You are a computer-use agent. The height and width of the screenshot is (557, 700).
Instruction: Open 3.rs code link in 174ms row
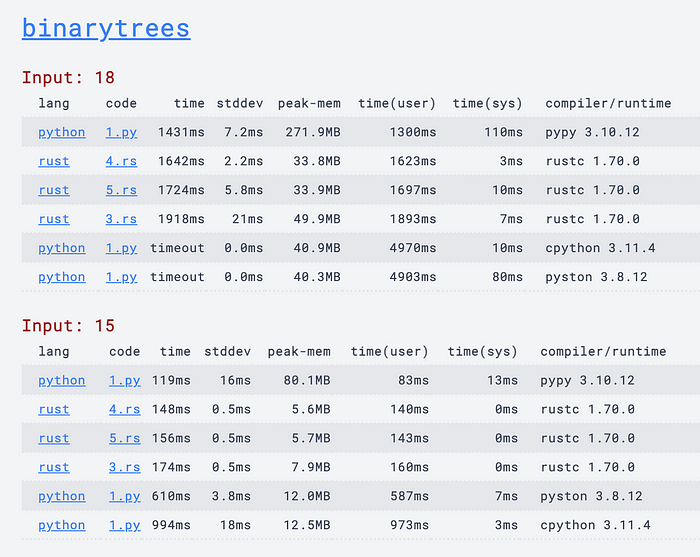point(125,467)
